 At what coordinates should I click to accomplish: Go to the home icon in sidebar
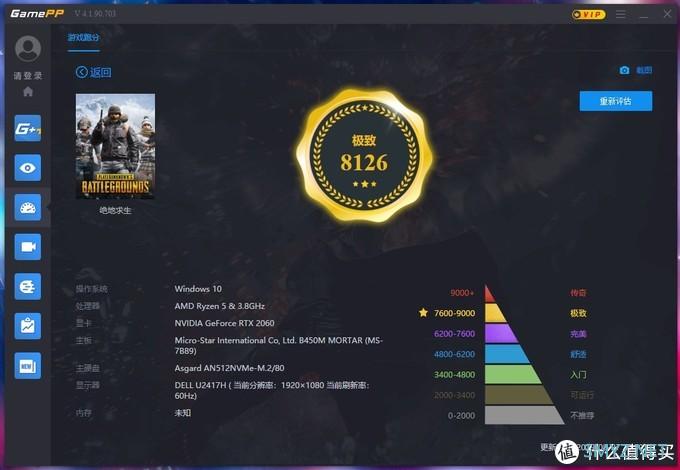tap(28, 91)
